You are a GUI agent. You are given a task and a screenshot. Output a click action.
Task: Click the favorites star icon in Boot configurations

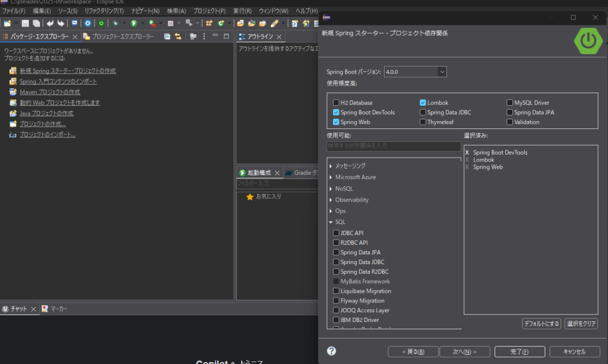coord(250,197)
